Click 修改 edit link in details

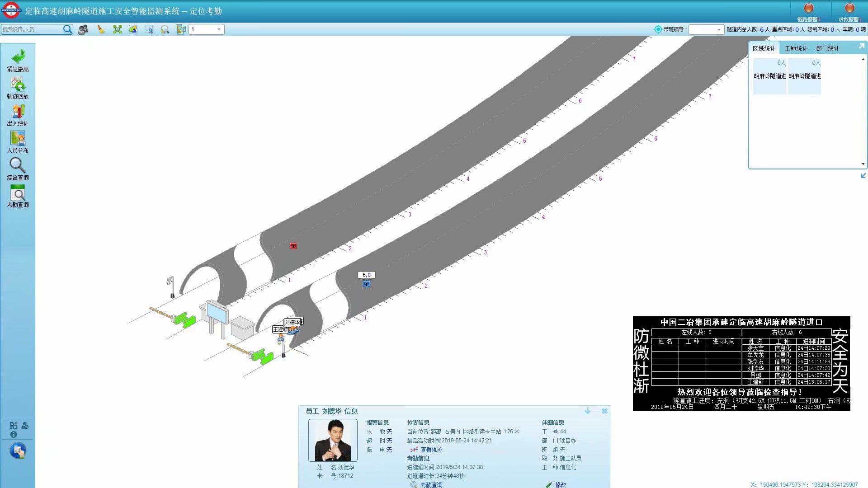coord(560,484)
